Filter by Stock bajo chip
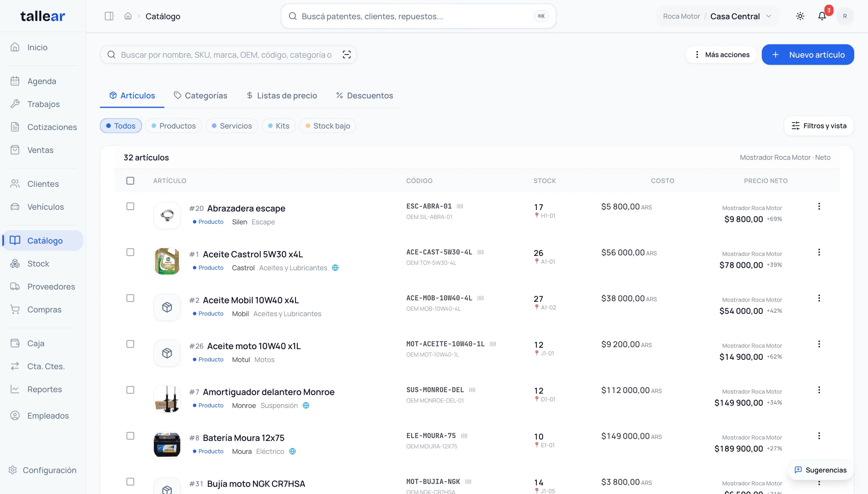Image resolution: width=868 pixels, height=494 pixels. 328,126
